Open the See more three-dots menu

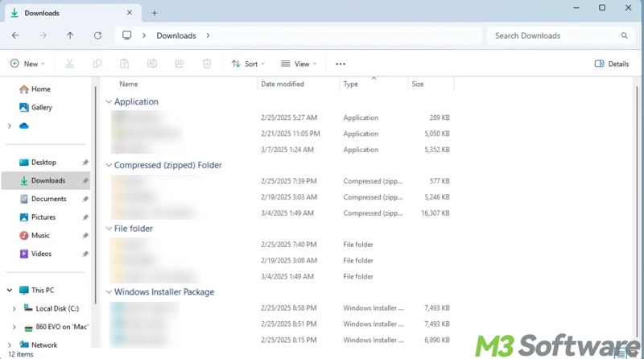point(341,64)
